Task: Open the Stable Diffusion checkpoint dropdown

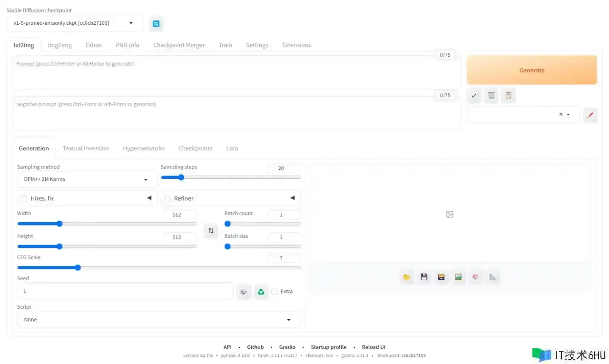Action: (x=75, y=23)
